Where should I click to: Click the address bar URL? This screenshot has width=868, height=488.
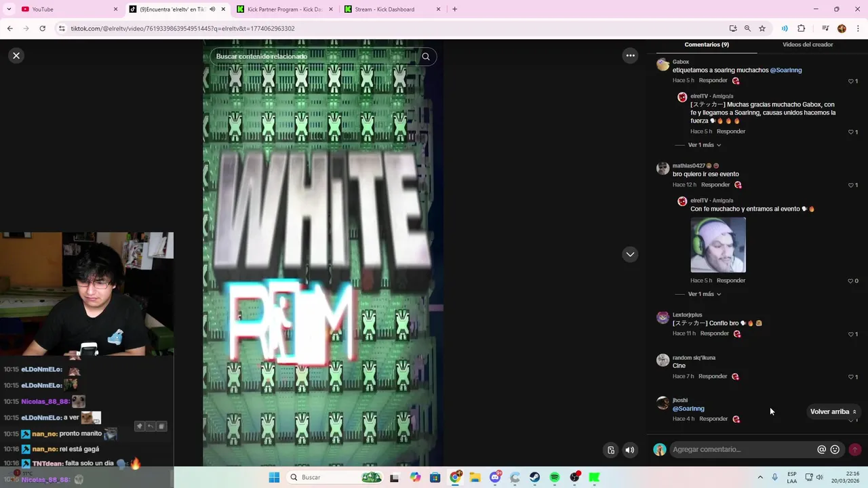tap(182, 28)
